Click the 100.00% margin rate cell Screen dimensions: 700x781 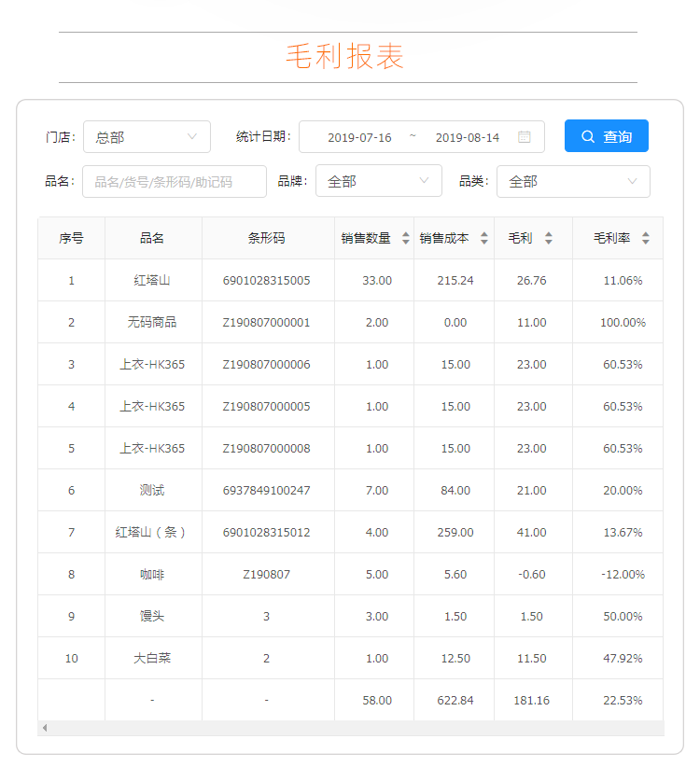tap(617, 322)
